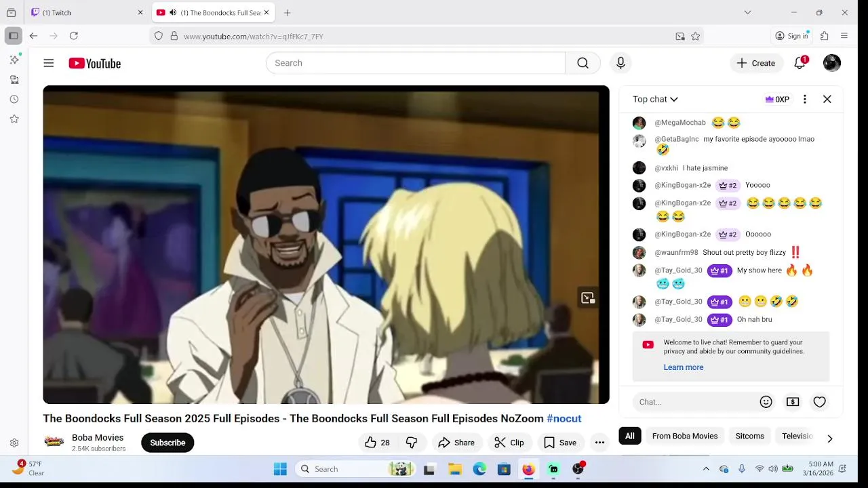
Task: Open the Windows Start menu
Action: (x=280, y=469)
